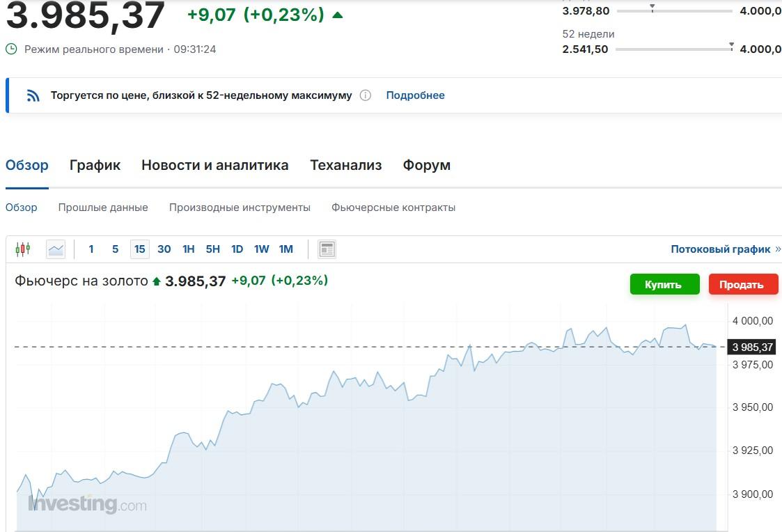
Task: Select the area chart type icon
Action: click(x=56, y=249)
